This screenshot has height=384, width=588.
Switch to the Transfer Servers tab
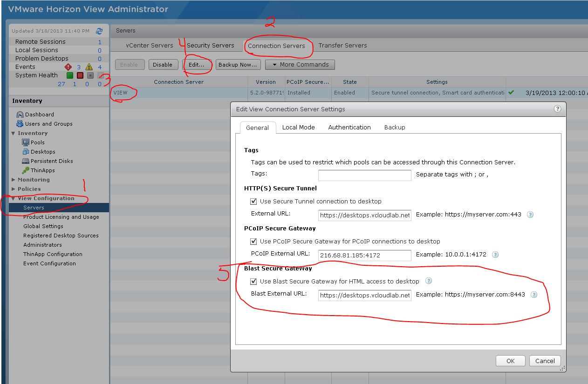pyautogui.click(x=343, y=46)
